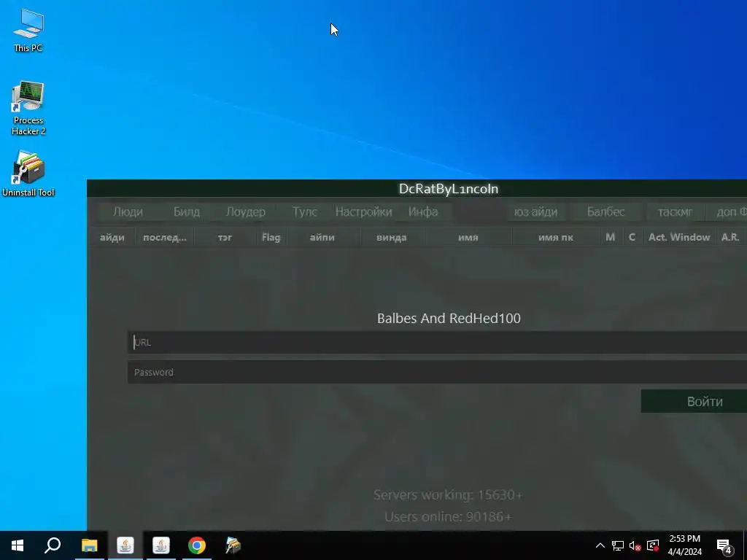Click the A.R. column header

coord(730,237)
